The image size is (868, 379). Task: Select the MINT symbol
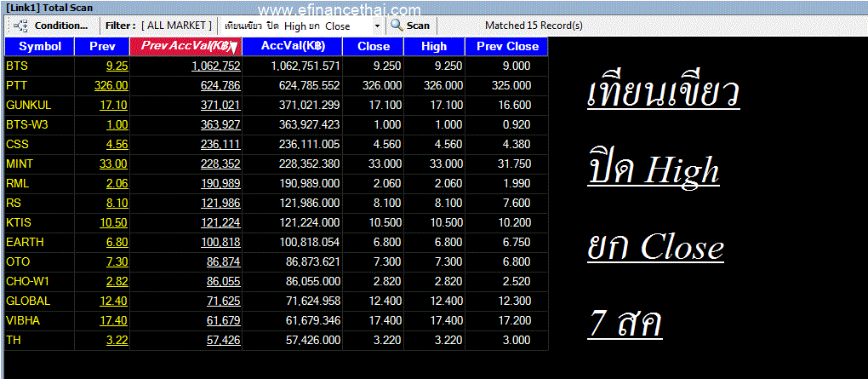[20, 164]
